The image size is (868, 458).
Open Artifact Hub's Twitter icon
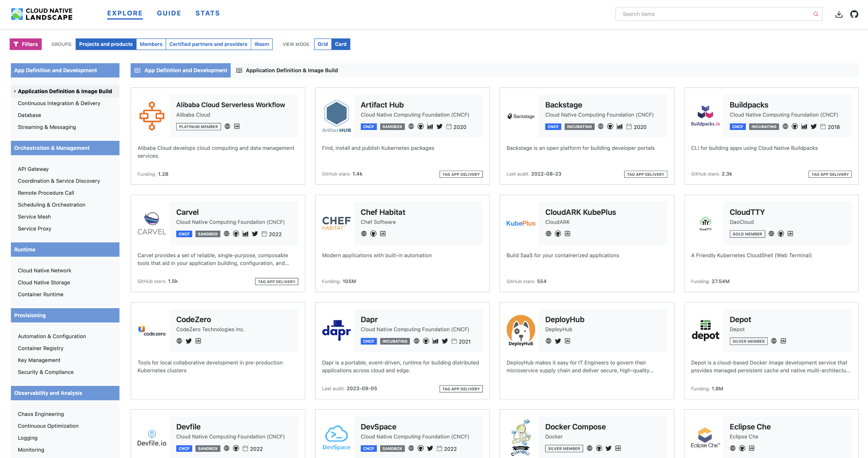coord(440,127)
